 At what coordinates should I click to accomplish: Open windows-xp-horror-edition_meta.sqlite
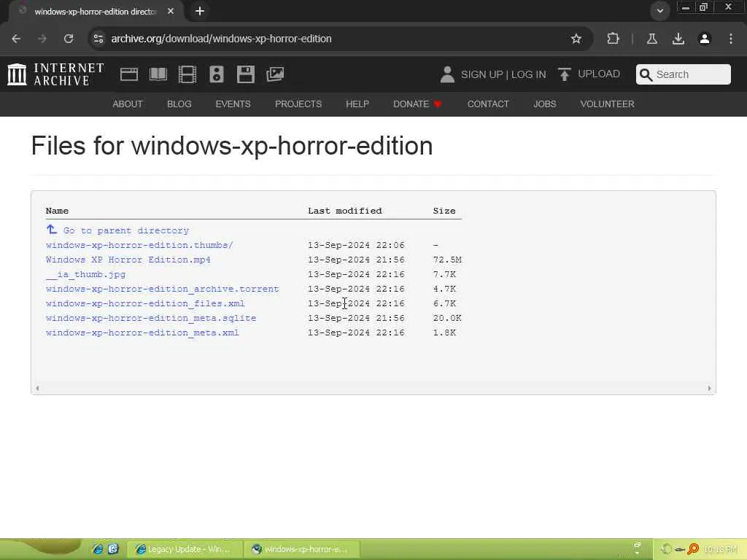pos(151,318)
